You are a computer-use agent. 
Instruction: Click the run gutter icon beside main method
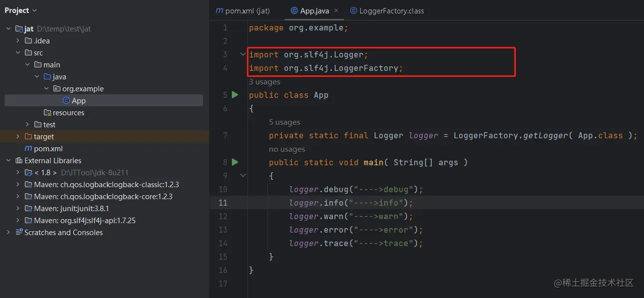(235, 162)
